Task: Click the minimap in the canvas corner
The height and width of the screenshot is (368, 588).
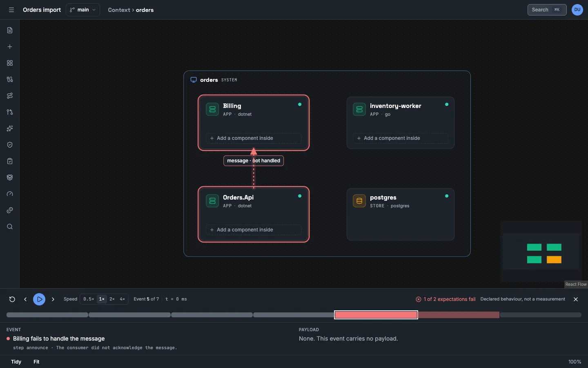Action: 541,251
